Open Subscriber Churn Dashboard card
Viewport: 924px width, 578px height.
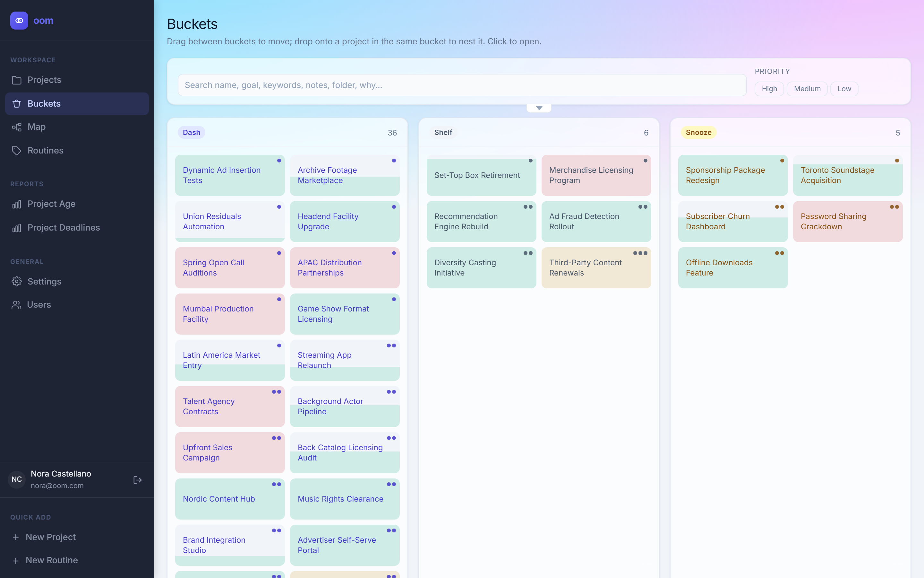point(733,222)
